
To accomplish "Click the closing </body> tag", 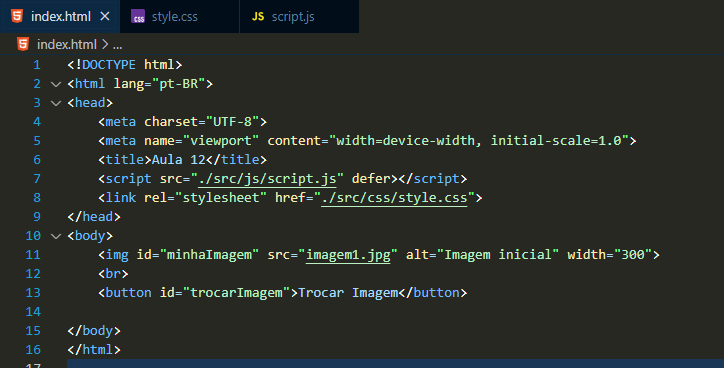I will tap(94, 331).
